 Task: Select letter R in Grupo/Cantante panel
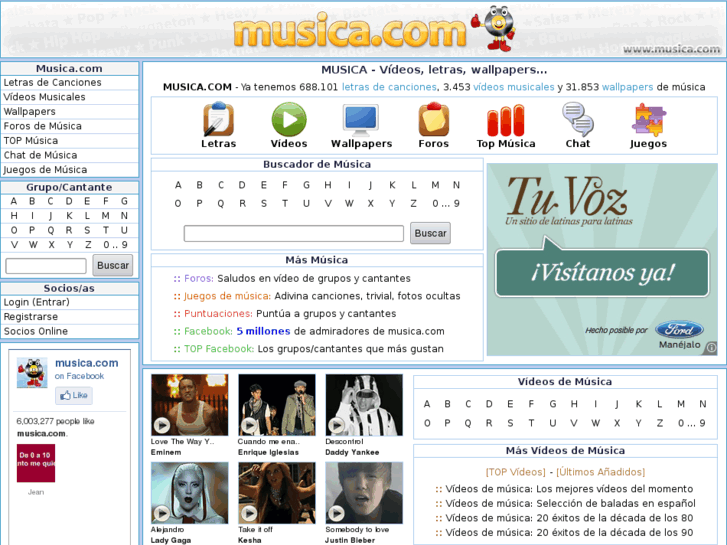69,230
